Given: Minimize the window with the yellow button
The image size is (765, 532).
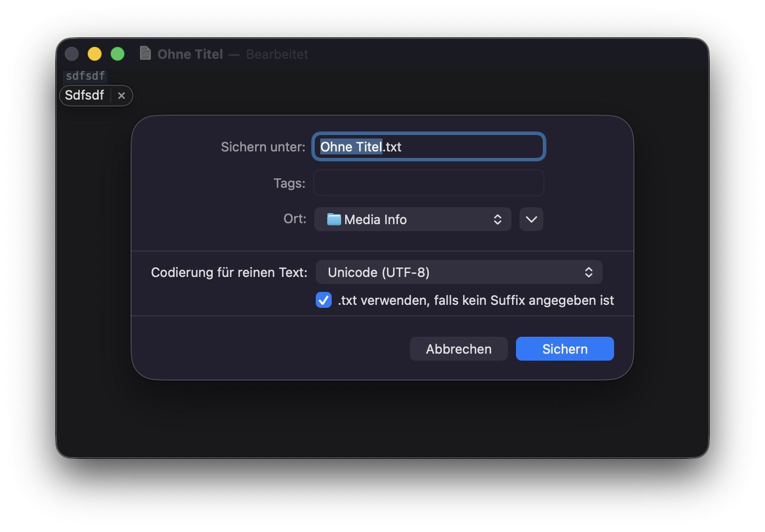Looking at the screenshot, I should click(x=95, y=54).
